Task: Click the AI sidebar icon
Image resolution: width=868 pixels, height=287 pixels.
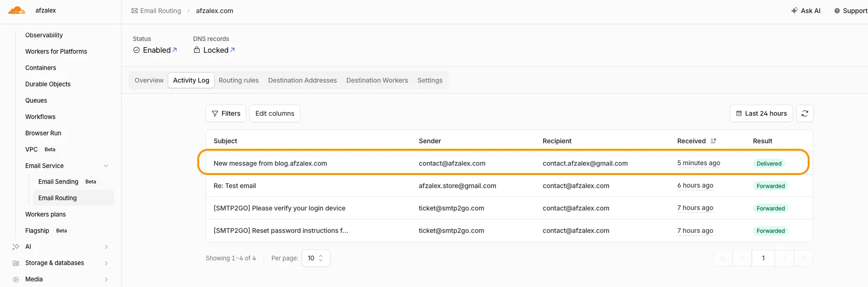Action: [x=16, y=246]
